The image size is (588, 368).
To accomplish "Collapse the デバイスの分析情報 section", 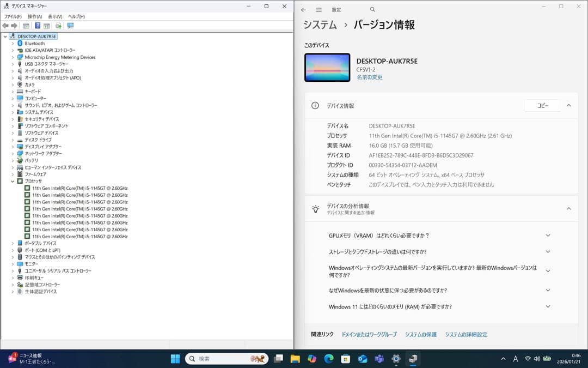I will (568, 208).
